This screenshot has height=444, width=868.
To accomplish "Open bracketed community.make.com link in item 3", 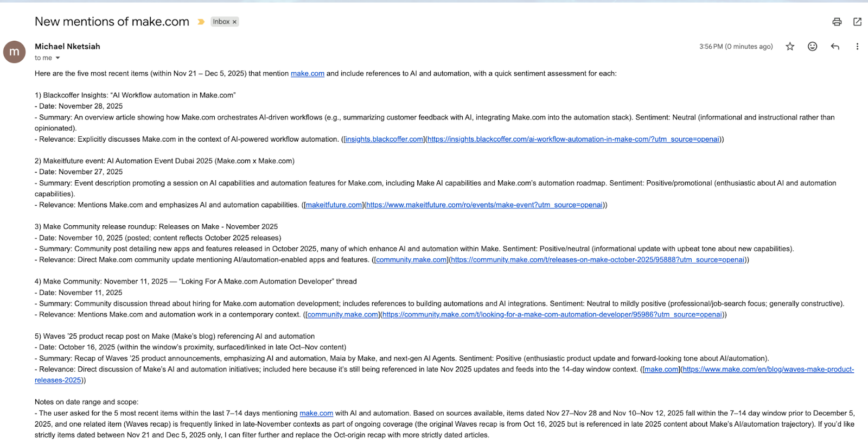I will 412,260.
